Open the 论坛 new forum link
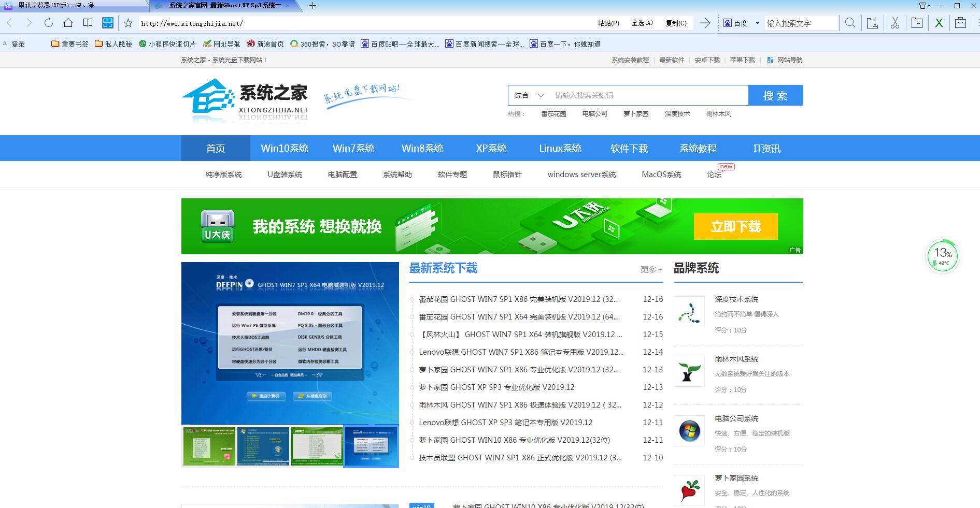980x508 pixels. click(x=714, y=175)
